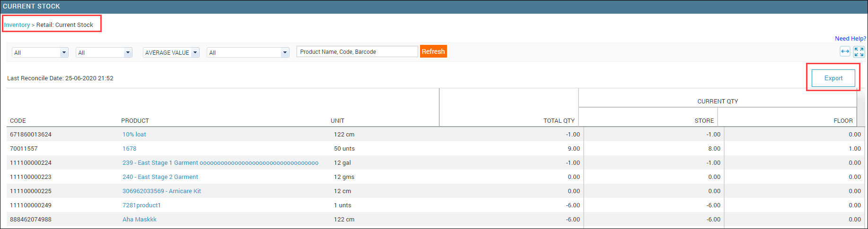Click total quantity 9.00 for product 1678
This screenshot has height=229, width=868.
point(574,149)
